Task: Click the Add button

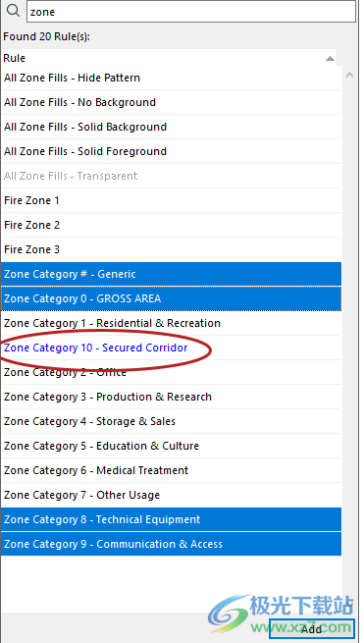Action: click(312, 628)
